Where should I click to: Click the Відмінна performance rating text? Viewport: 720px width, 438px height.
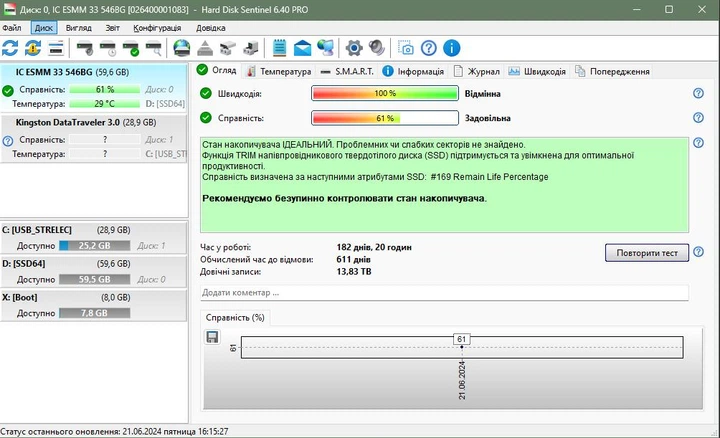click(x=483, y=94)
